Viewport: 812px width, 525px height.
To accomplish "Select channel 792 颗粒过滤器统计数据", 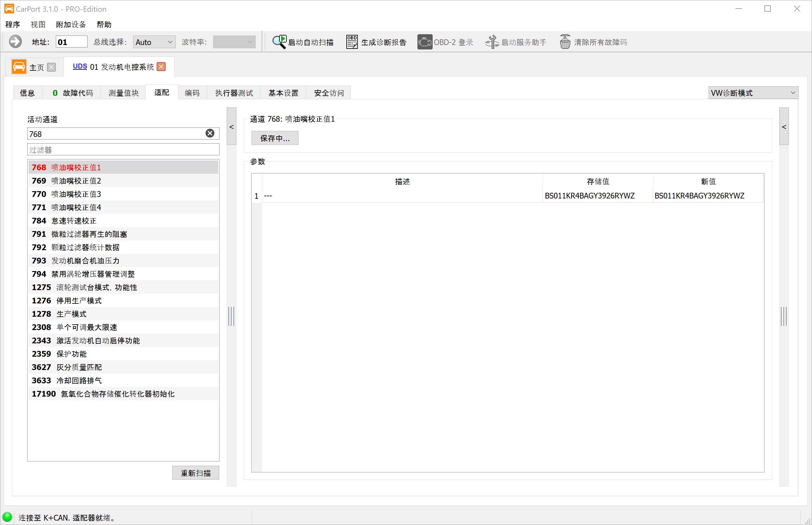I will tap(123, 247).
